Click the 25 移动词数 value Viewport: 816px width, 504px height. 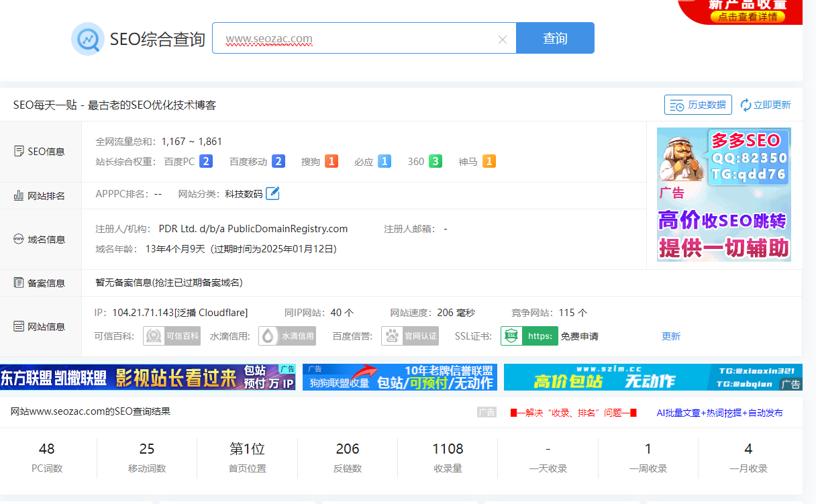coord(147,448)
